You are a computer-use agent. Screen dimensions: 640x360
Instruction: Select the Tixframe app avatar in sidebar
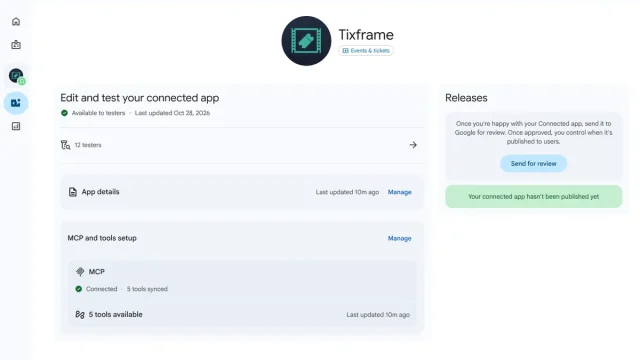pos(16,76)
